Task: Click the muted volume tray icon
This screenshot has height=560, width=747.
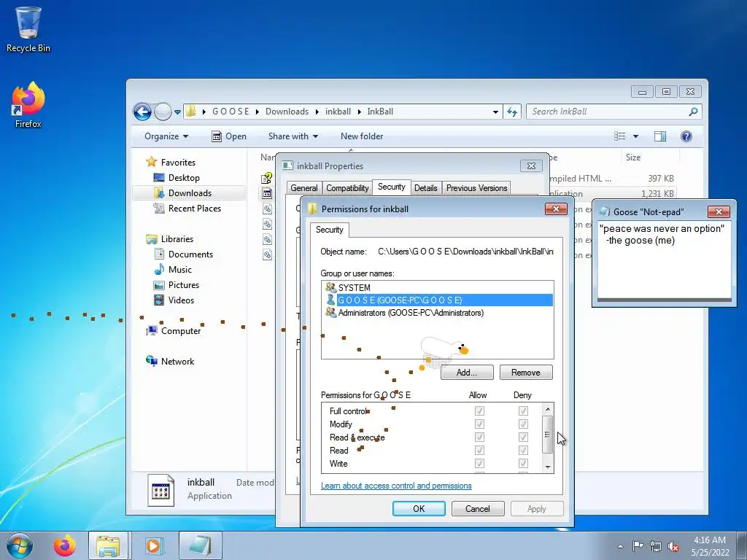Action: (x=673, y=546)
